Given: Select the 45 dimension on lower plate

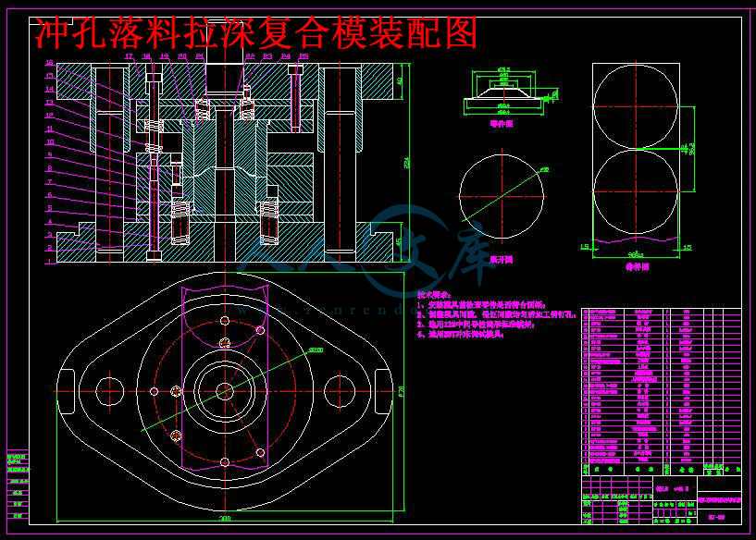Looking at the screenshot, I should (x=399, y=242).
